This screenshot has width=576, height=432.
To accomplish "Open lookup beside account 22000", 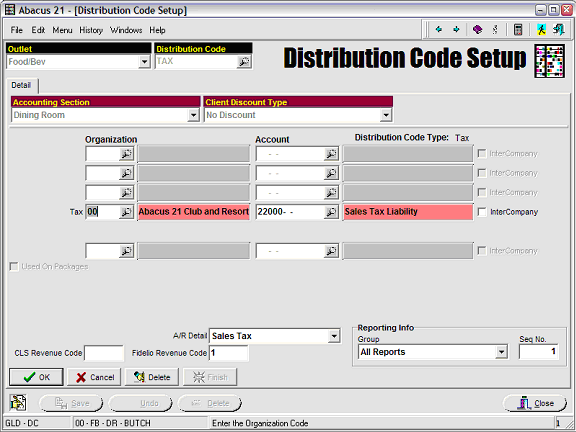I will (x=331, y=212).
